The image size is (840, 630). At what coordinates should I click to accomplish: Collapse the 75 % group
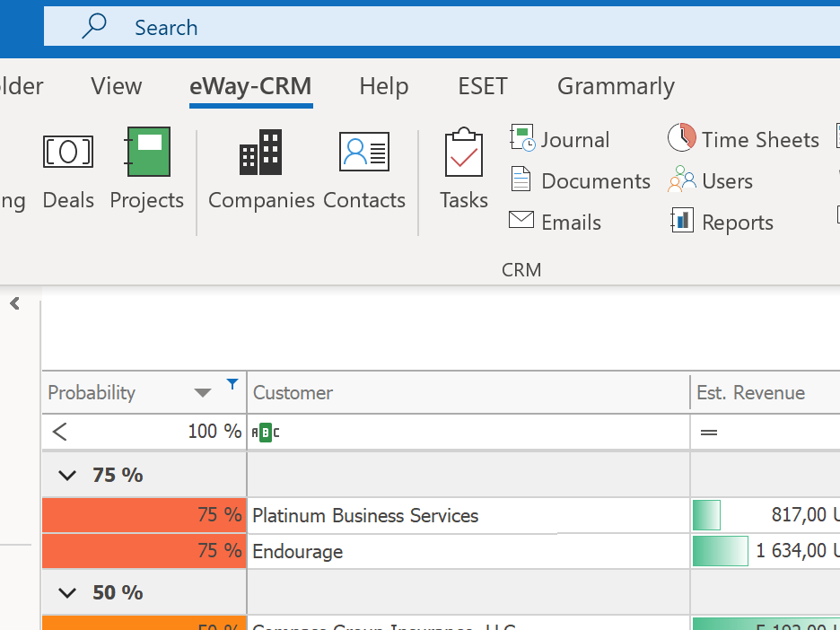(x=67, y=475)
